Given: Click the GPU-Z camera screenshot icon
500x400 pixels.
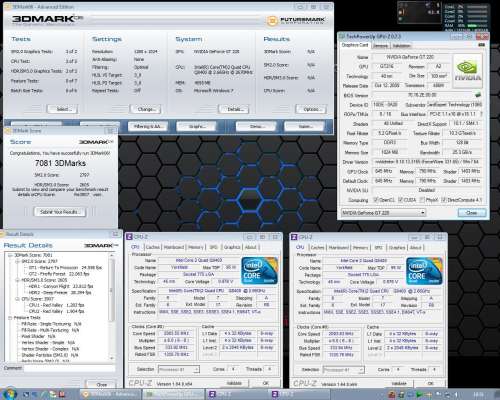Looking at the screenshot, I should [481, 45].
